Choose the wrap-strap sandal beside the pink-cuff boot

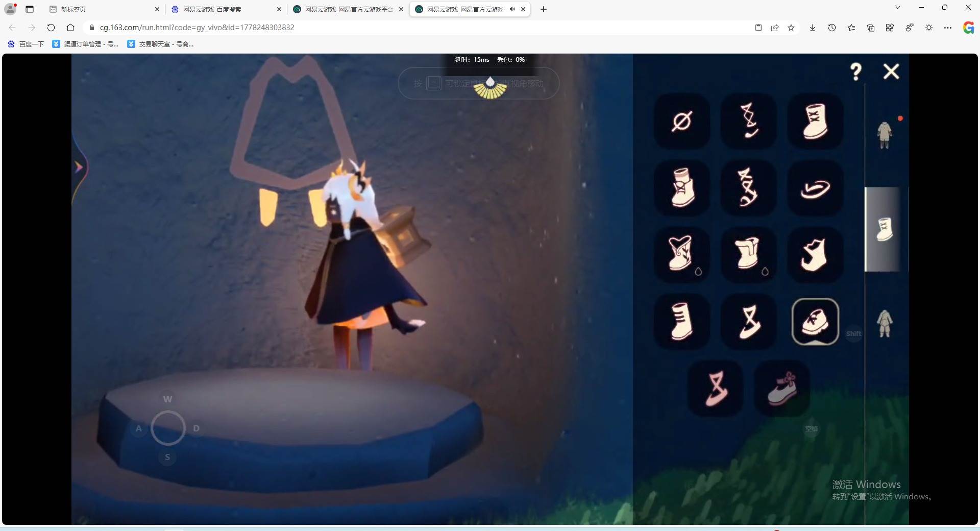tap(749, 188)
